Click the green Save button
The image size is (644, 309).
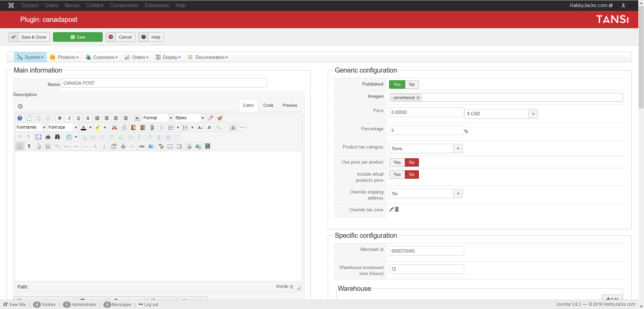tap(78, 37)
